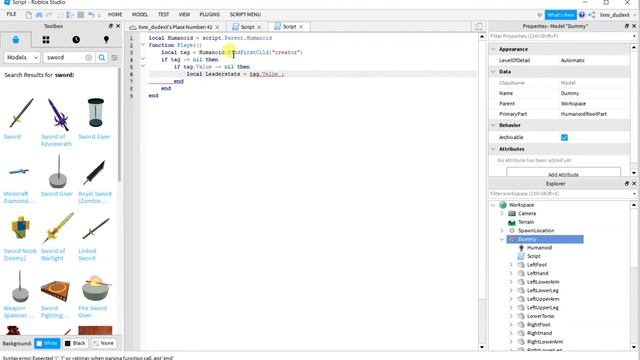Select Humanoid in Explorer tree

tap(539, 248)
